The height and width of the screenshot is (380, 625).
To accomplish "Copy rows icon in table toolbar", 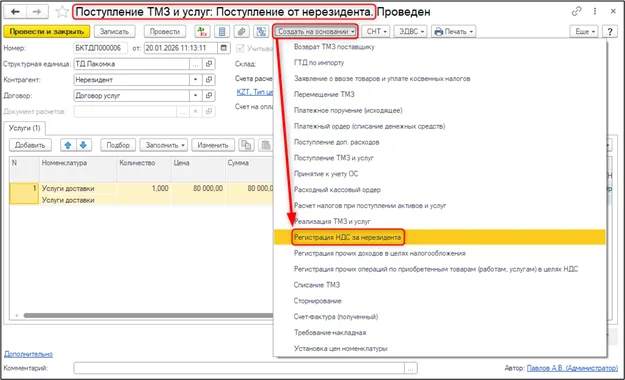I will [246, 145].
